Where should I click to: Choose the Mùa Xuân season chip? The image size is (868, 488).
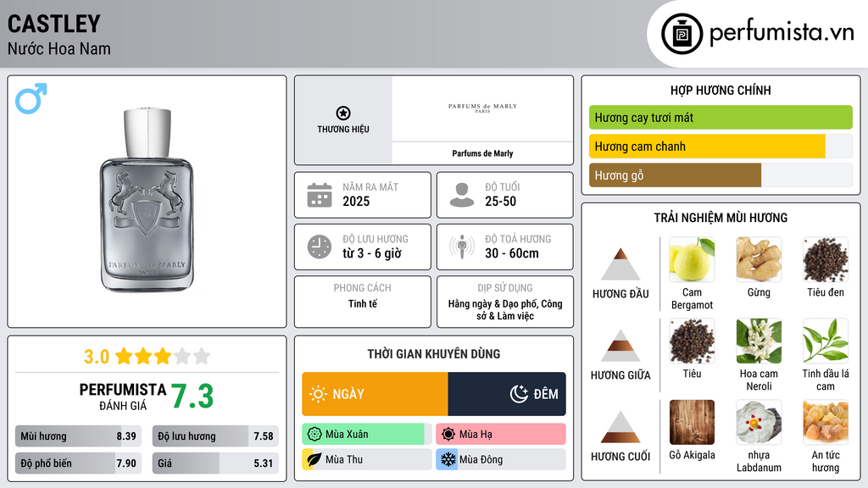pos(366,435)
